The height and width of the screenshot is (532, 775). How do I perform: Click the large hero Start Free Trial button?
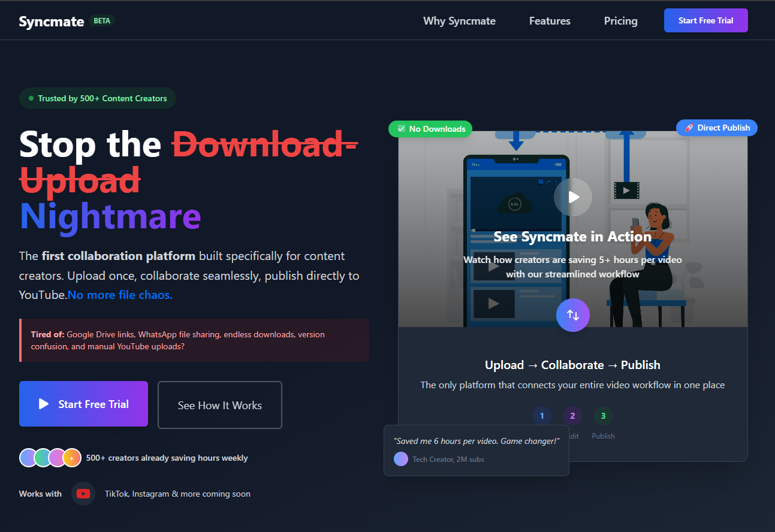click(x=83, y=404)
